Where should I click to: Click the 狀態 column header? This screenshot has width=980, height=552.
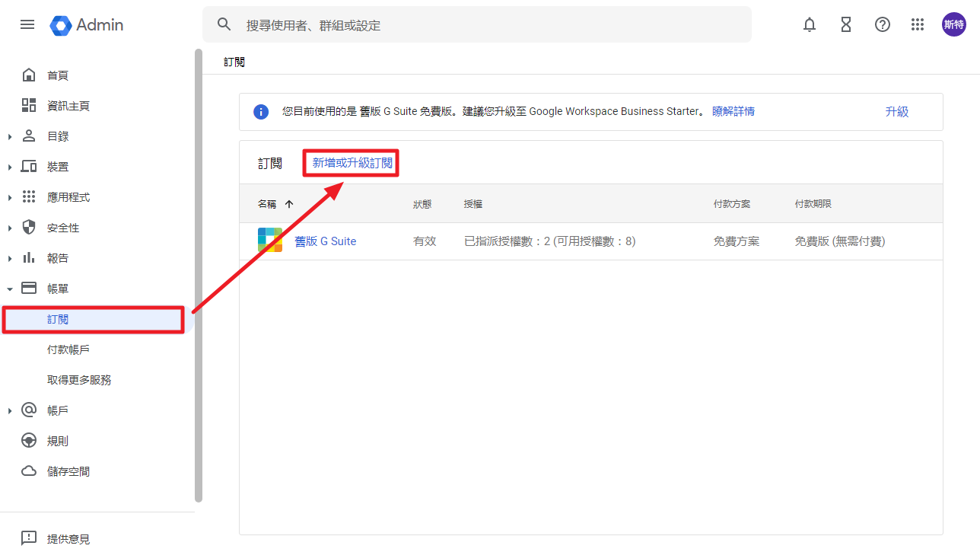pyautogui.click(x=422, y=204)
